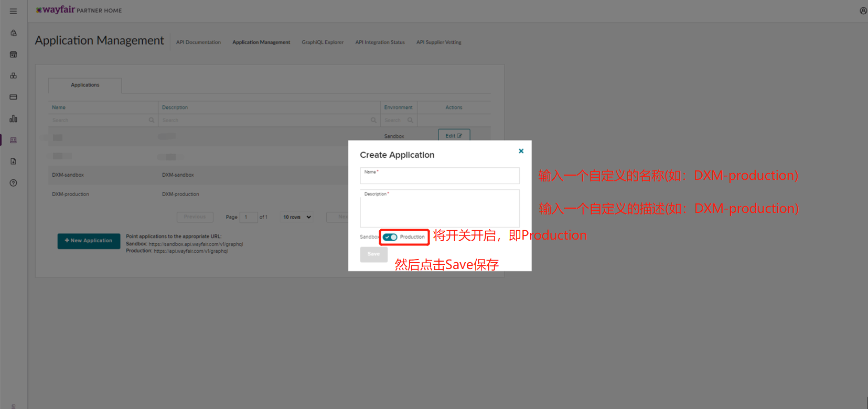The width and height of the screenshot is (868, 409).
Task: Open the developer code sidebar icon
Action: [14, 140]
